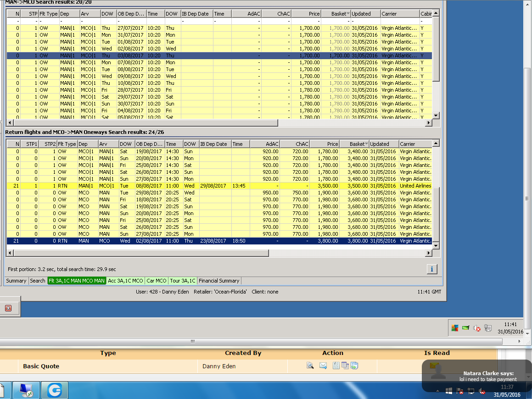Click the muted speaker icon beside the 11:41 clock

(477, 328)
